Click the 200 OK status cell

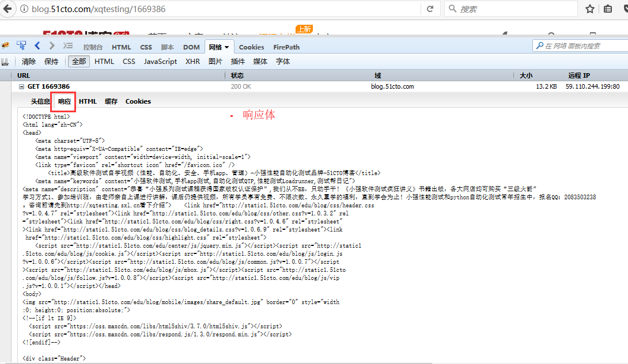(241, 86)
